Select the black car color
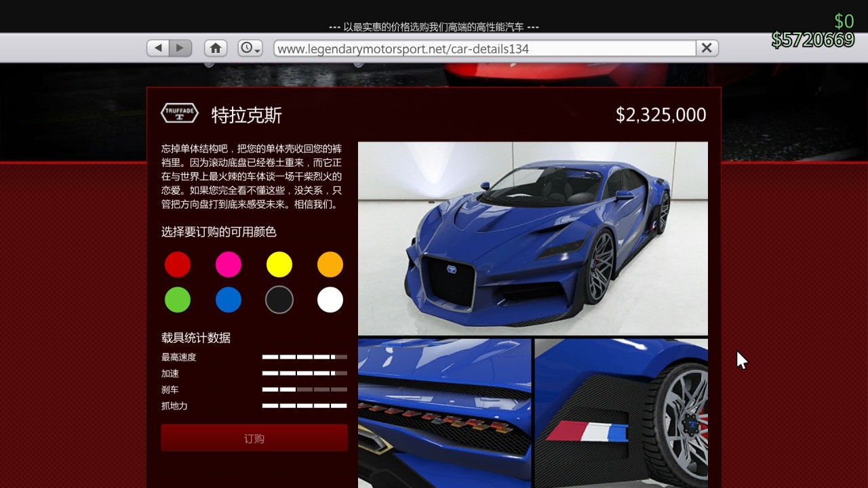 tap(279, 300)
